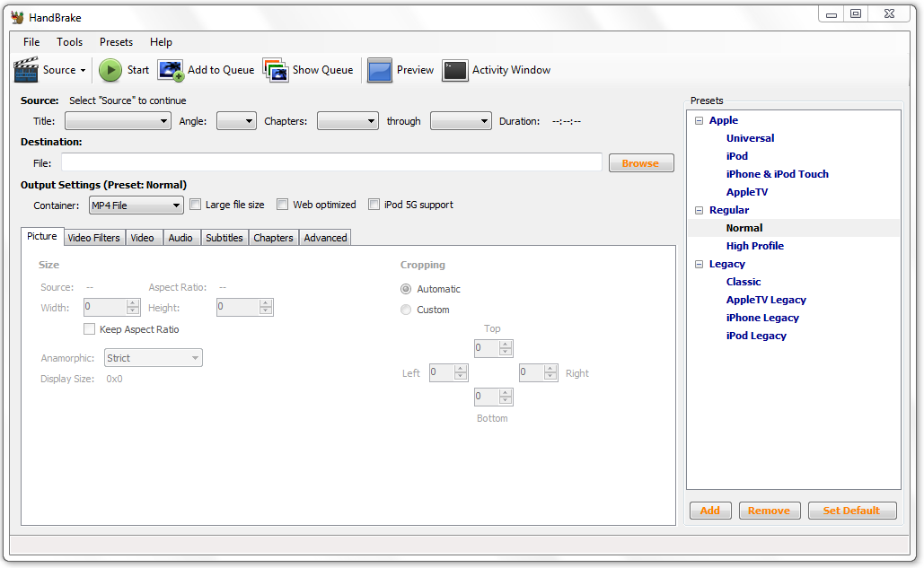Select the Universal preset
The image size is (924, 568).
pyautogui.click(x=750, y=138)
